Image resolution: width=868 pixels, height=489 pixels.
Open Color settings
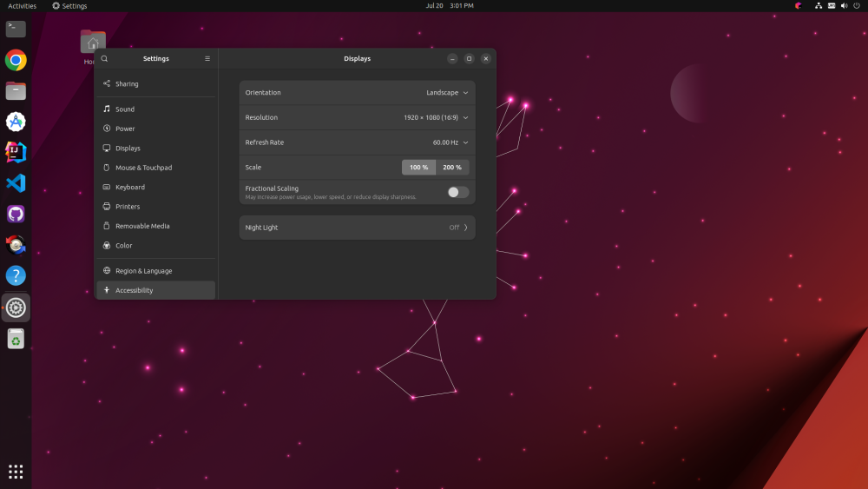pos(156,245)
